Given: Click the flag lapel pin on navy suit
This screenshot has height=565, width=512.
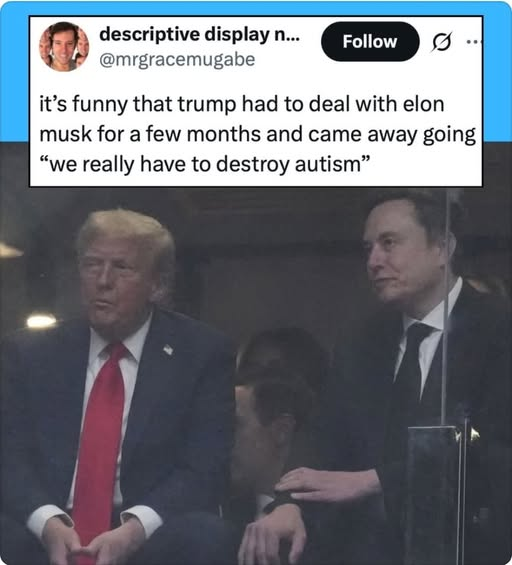Looking at the screenshot, I should (x=168, y=349).
